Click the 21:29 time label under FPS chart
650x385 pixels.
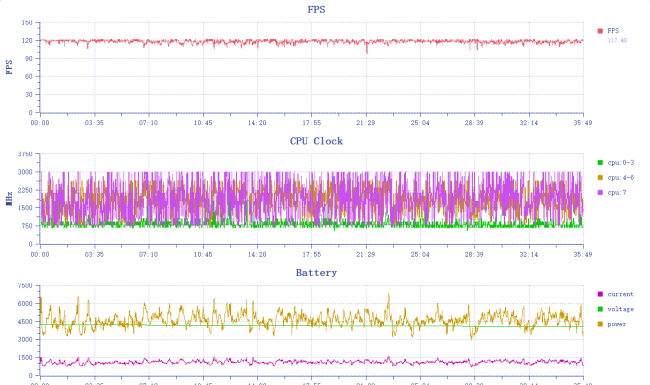(x=366, y=123)
